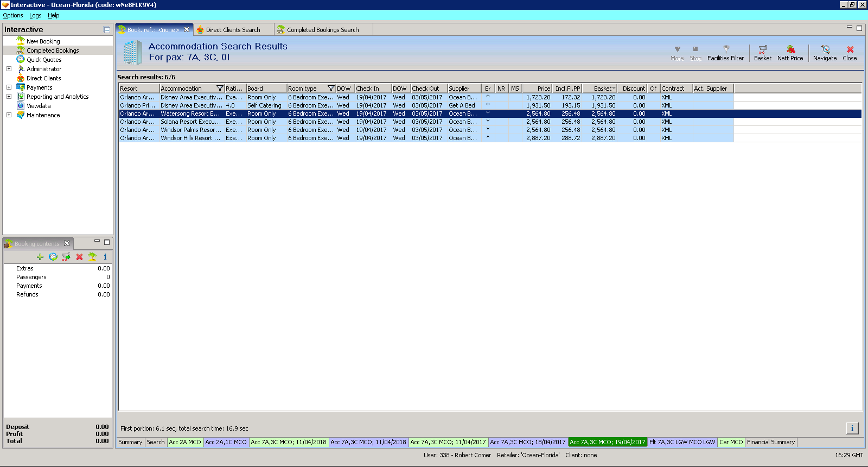Viewport: 868px width, 467px height.
Task: Open the Navigate compass tool
Action: [x=825, y=53]
